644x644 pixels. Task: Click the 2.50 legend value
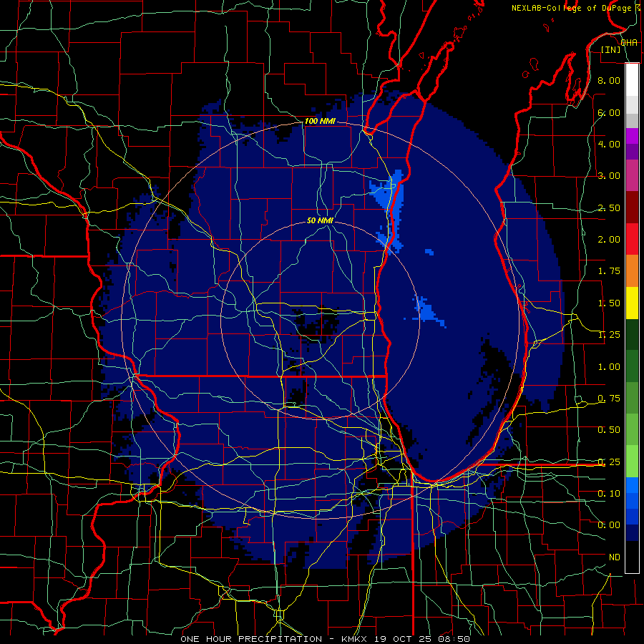(x=609, y=208)
